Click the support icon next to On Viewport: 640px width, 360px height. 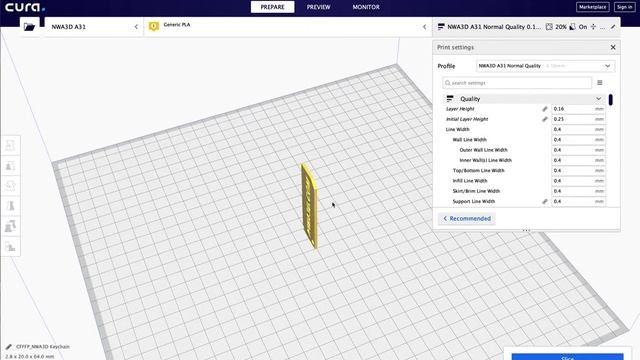(573, 27)
